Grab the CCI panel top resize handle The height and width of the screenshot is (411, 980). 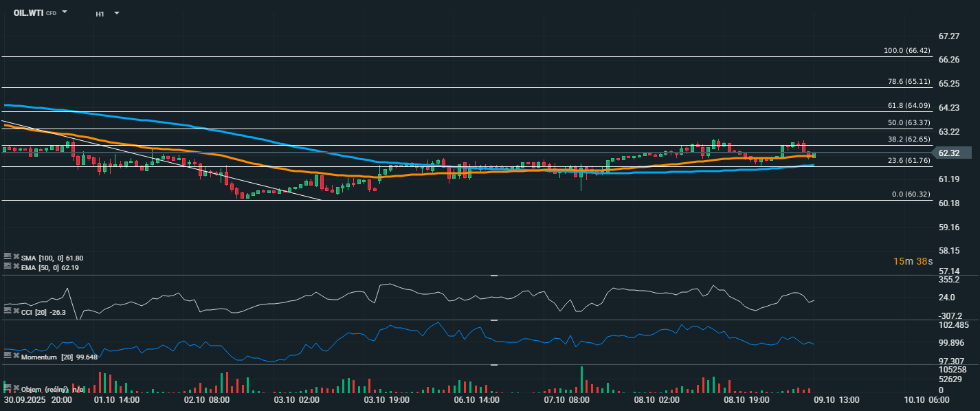493,276
